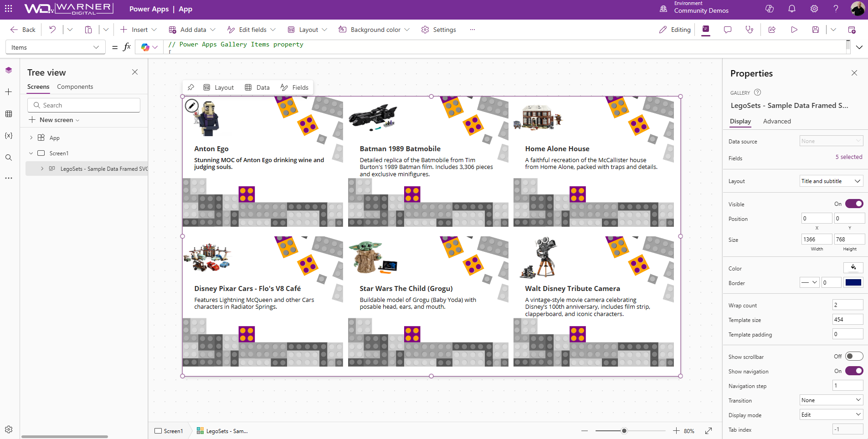Open the Add data menu
868x439 pixels.
click(x=192, y=30)
